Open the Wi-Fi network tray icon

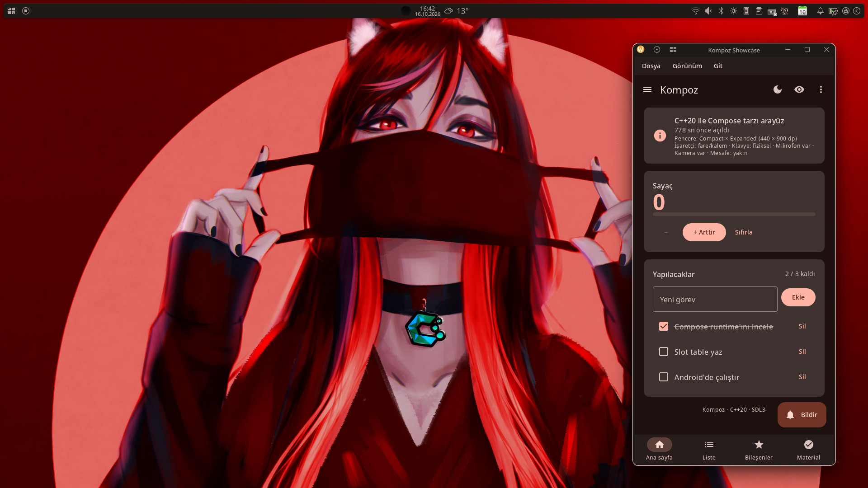click(696, 11)
